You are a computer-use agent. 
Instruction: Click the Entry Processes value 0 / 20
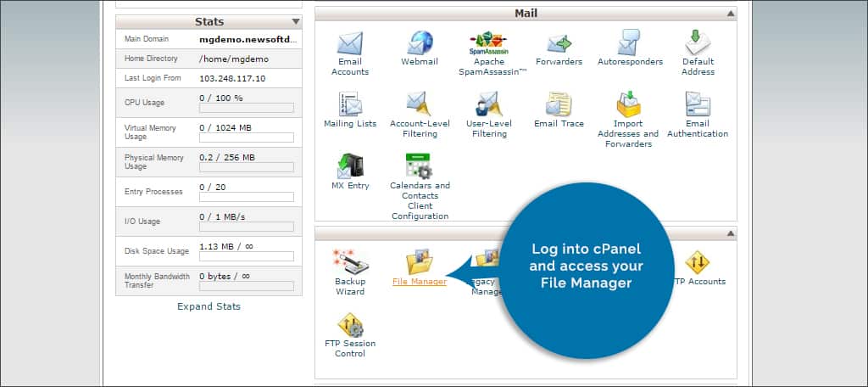[213, 187]
